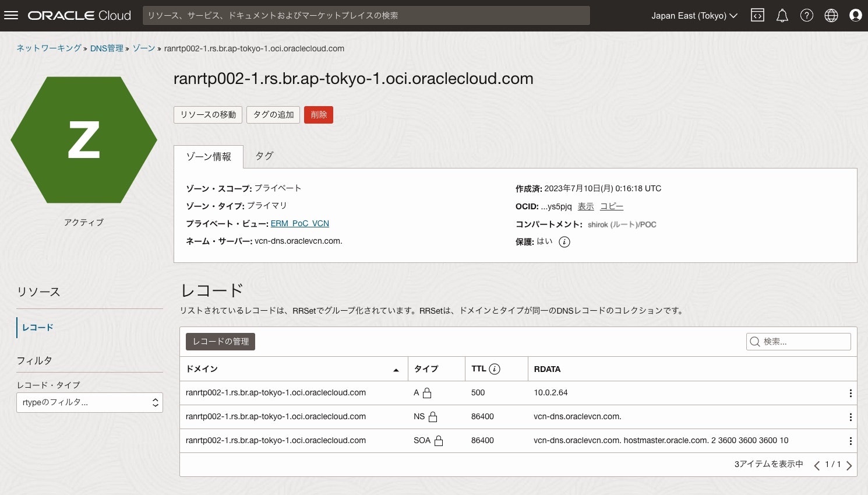Click the NS record domain name cell
868x495 pixels.
pyautogui.click(x=276, y=417)
